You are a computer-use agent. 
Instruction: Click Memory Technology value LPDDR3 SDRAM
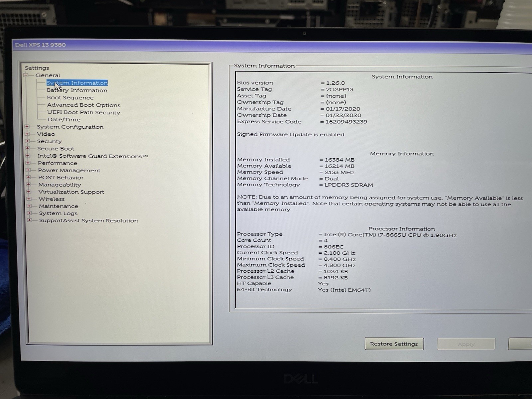349,185
